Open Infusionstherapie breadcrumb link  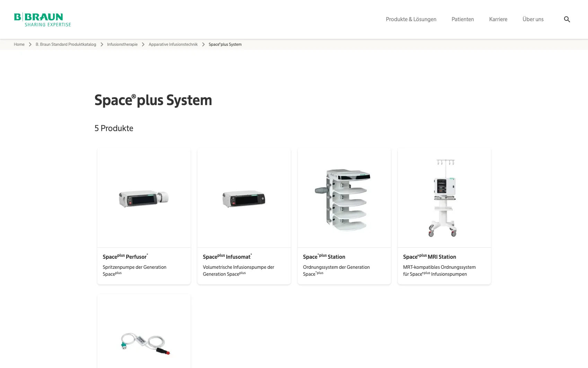(122, 44)
